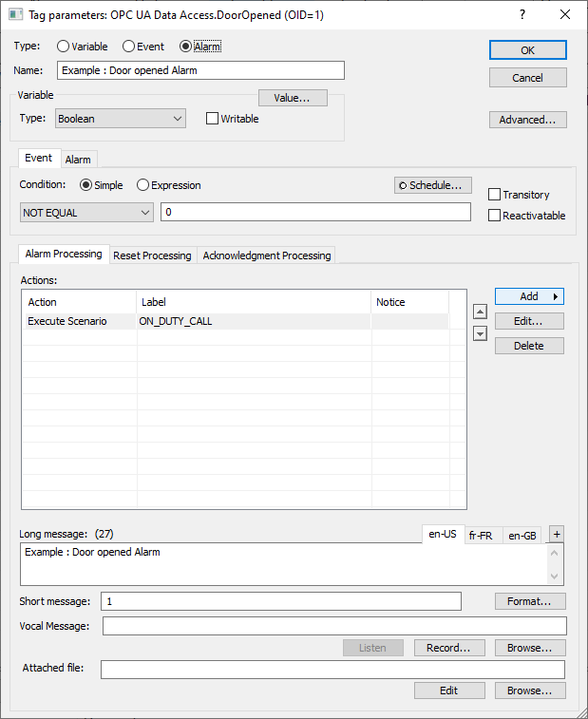The width and height of the screenshot is (588, 719).
Task: Expand the NOT EQUAL operator dropdown
Action: 85,213
